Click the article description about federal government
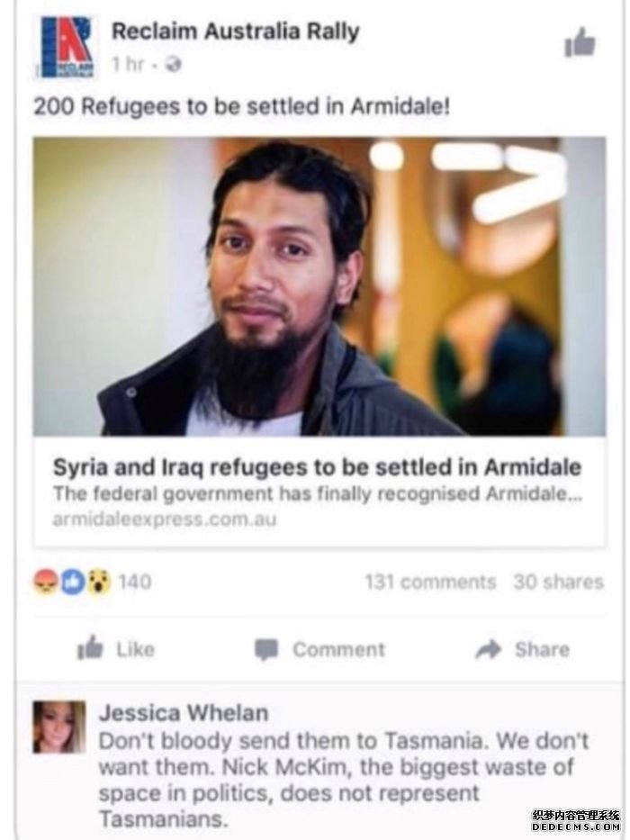630x840 pixels. [x=318, y=494]
